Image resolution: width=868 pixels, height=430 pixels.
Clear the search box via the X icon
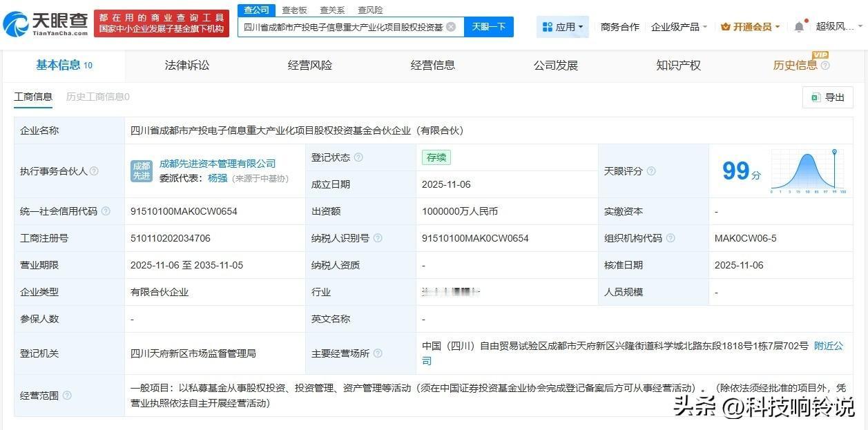(451, 26)
